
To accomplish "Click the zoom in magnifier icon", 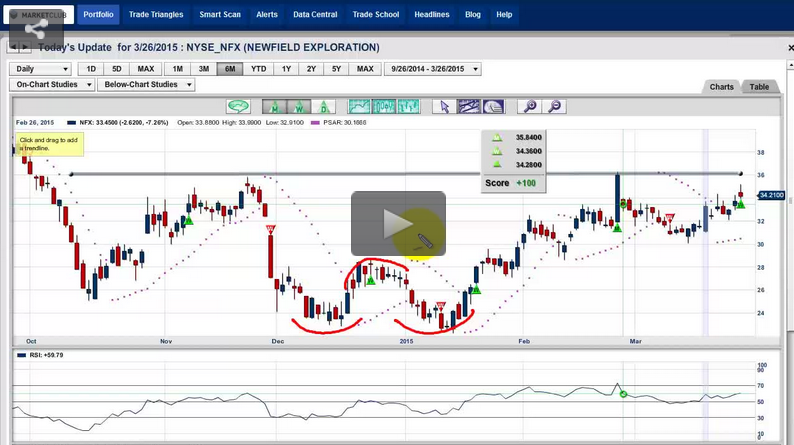I will pyautogui.click(x=530, y=107).
